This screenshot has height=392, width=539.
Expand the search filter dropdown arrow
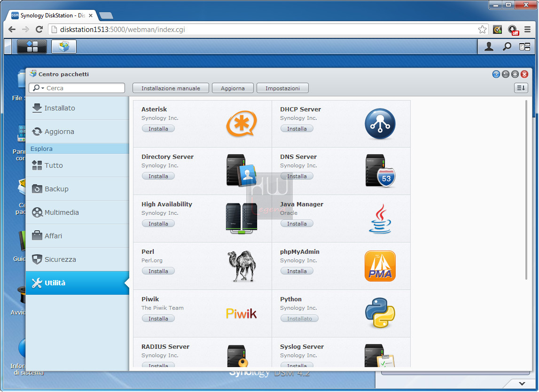[x=43, y=88]
